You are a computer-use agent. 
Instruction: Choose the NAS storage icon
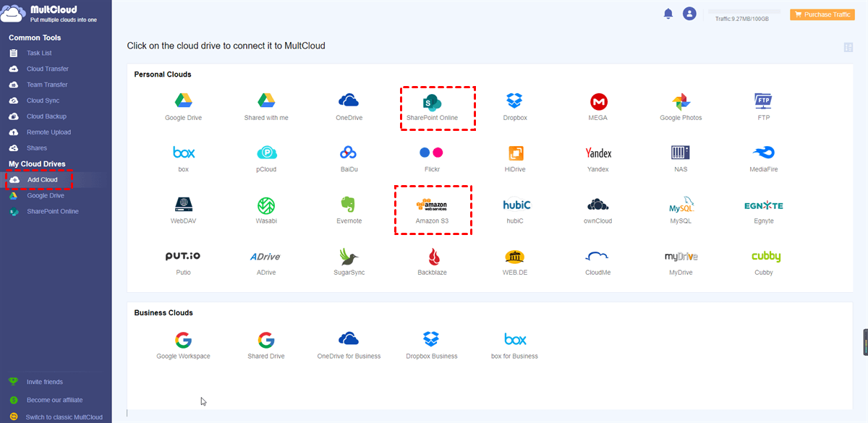coord(681,158)
